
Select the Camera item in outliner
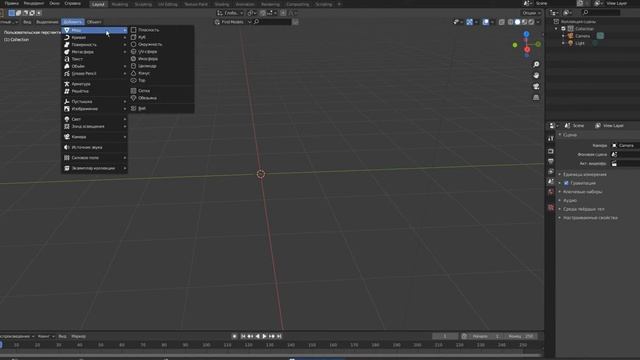[582, 36]
